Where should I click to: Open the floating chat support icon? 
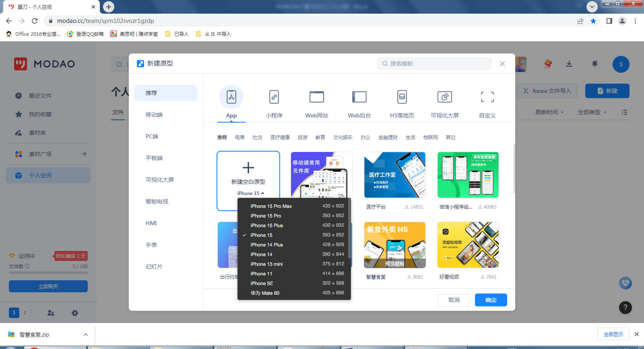click(625, 283)
